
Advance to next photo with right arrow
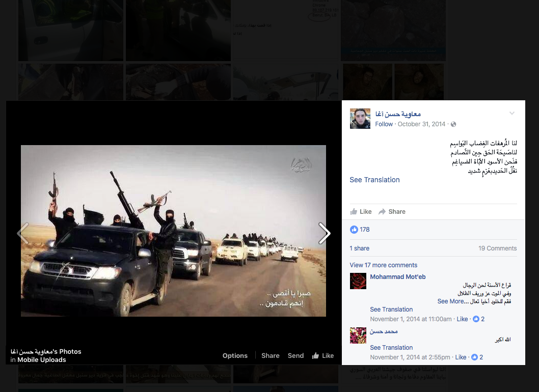point(325,233)
